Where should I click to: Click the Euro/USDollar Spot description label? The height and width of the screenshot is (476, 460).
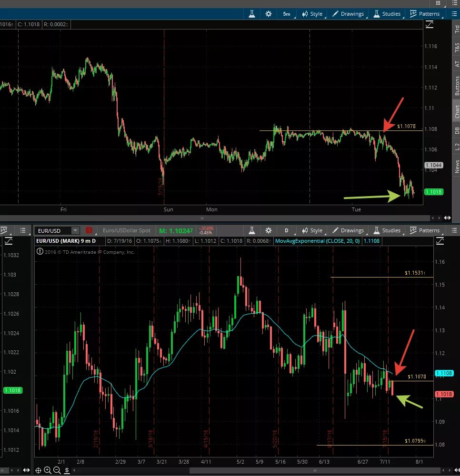click(x=127, y=230)
